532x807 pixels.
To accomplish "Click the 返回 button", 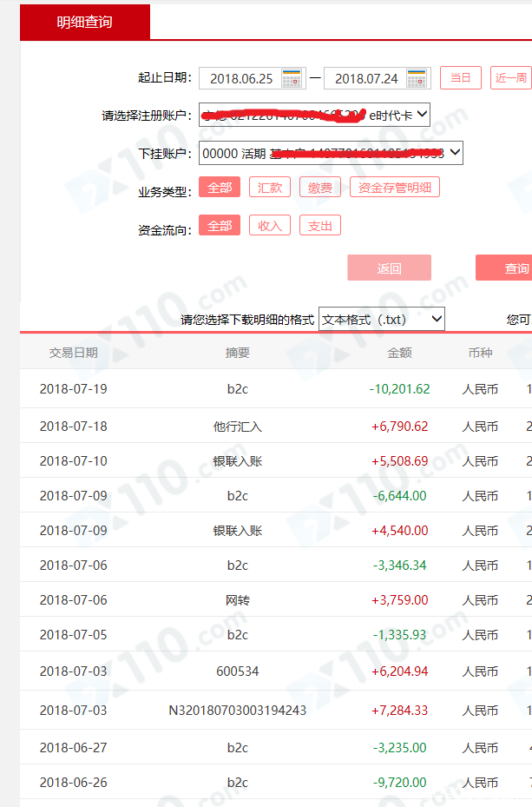I will (389, 268).
